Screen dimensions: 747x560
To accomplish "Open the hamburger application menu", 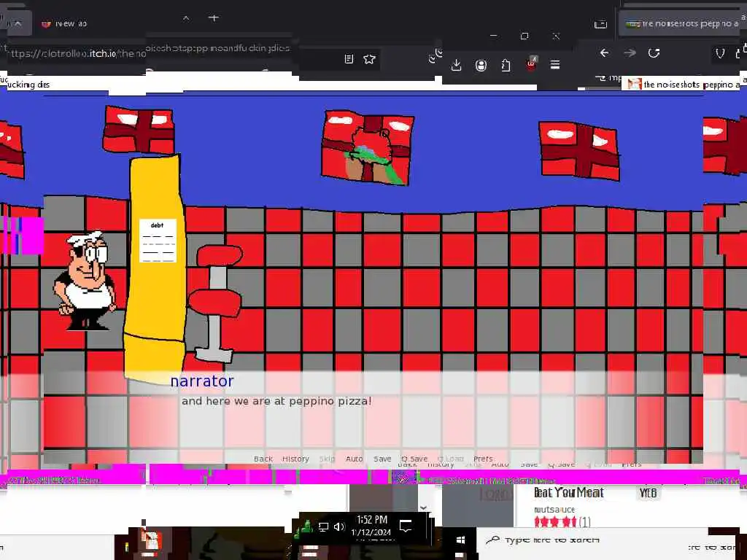I will (x=555, y=65).
